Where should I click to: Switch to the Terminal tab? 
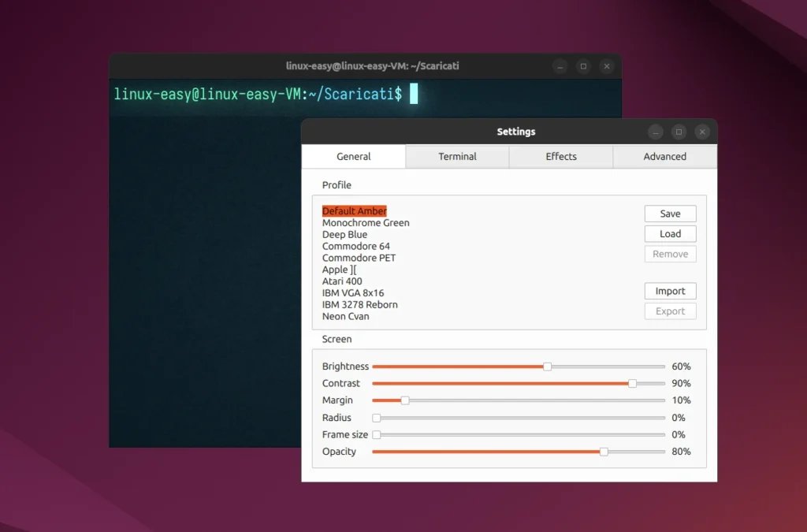coord(457,157)
